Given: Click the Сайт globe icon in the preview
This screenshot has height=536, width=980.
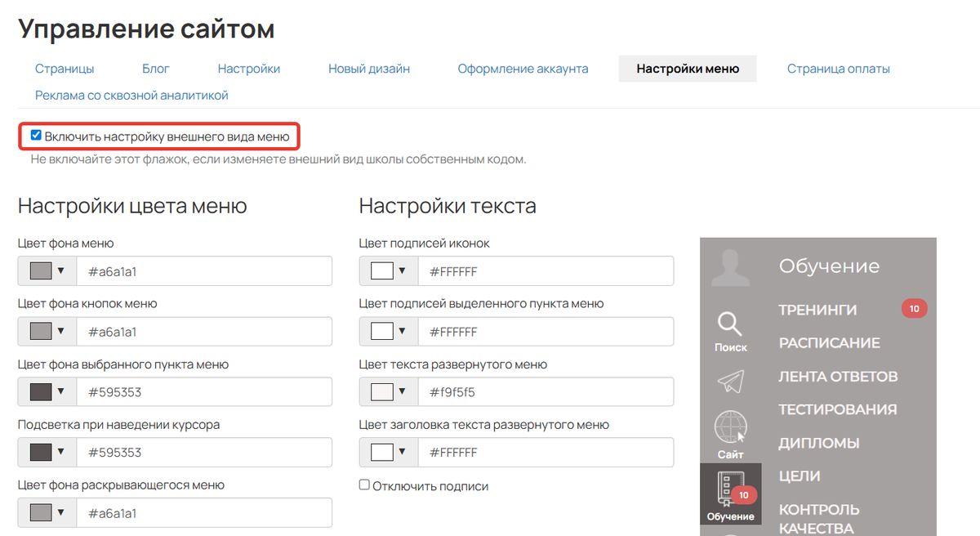Looking at the screenshot, I should click(x=730, y=428).
